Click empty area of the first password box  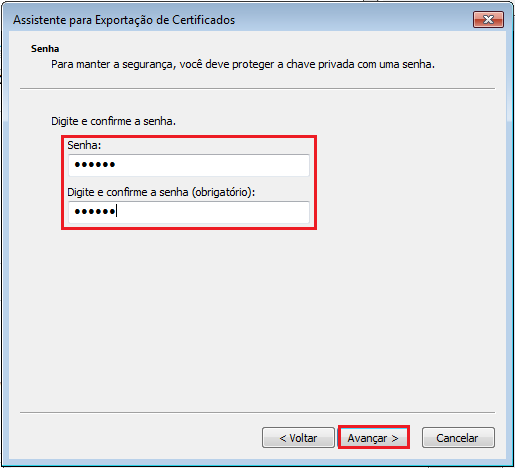(213, 165)
